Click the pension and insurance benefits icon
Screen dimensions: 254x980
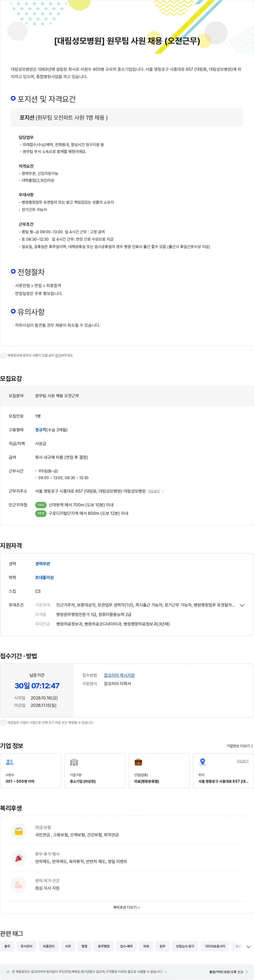pyautogui.click(x=19, y=831)
